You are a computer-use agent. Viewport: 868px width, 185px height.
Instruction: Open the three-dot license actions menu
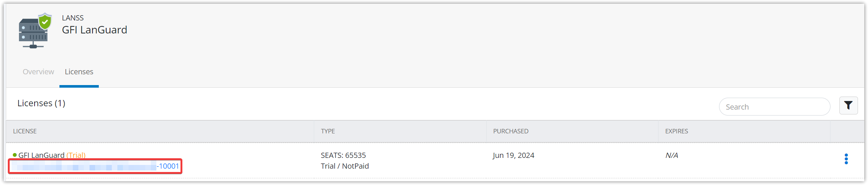tap(846, 159)
